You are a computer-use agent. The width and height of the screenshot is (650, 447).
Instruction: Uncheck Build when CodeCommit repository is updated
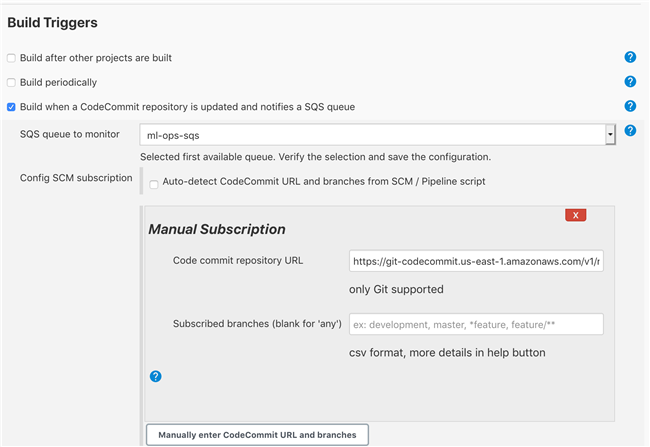pos(12,107)
